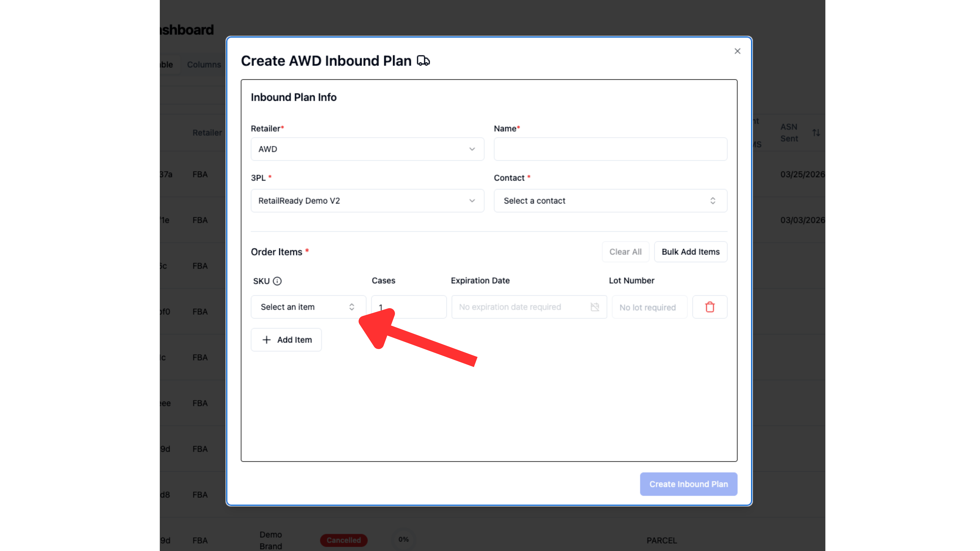Click the Add Item button

286,340
